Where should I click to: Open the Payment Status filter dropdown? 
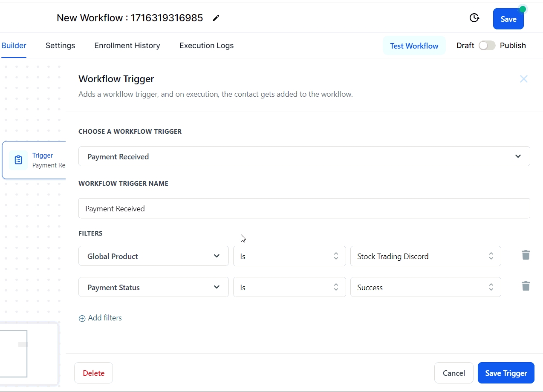(153, 287)
